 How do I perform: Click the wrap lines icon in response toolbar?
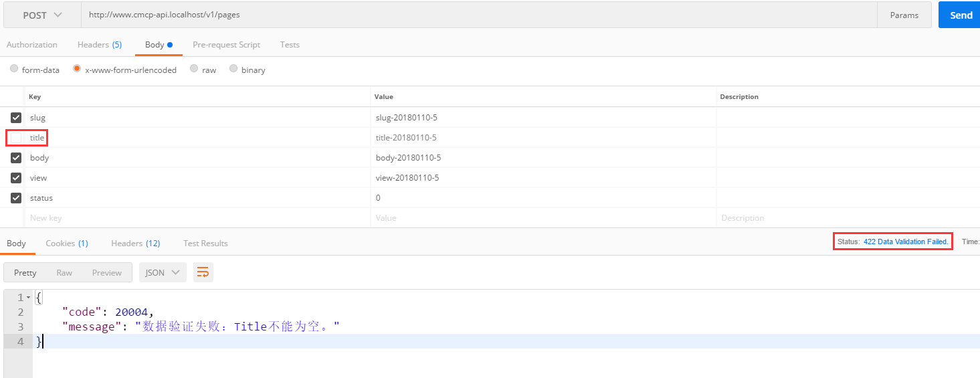pyautogui.click(x=203, y=272)
